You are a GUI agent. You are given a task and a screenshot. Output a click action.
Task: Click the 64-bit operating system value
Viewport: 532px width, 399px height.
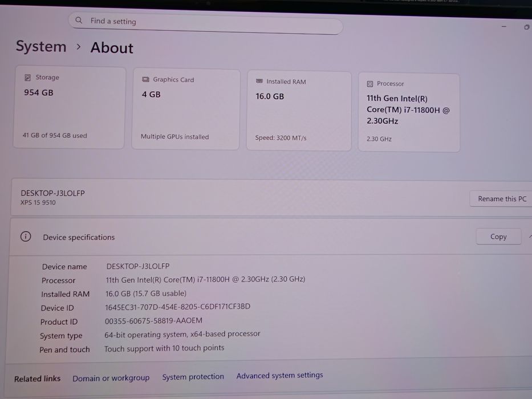182,334
